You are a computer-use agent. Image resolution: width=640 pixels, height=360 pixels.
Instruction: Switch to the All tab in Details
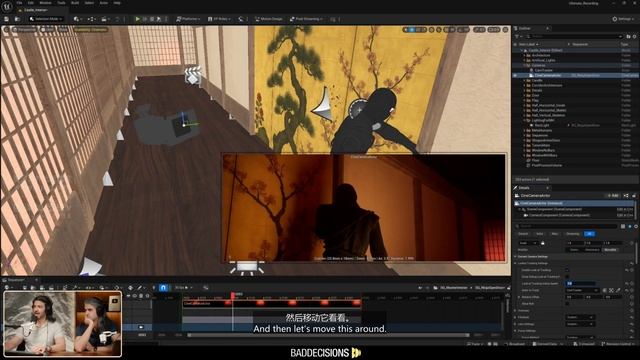589,234
